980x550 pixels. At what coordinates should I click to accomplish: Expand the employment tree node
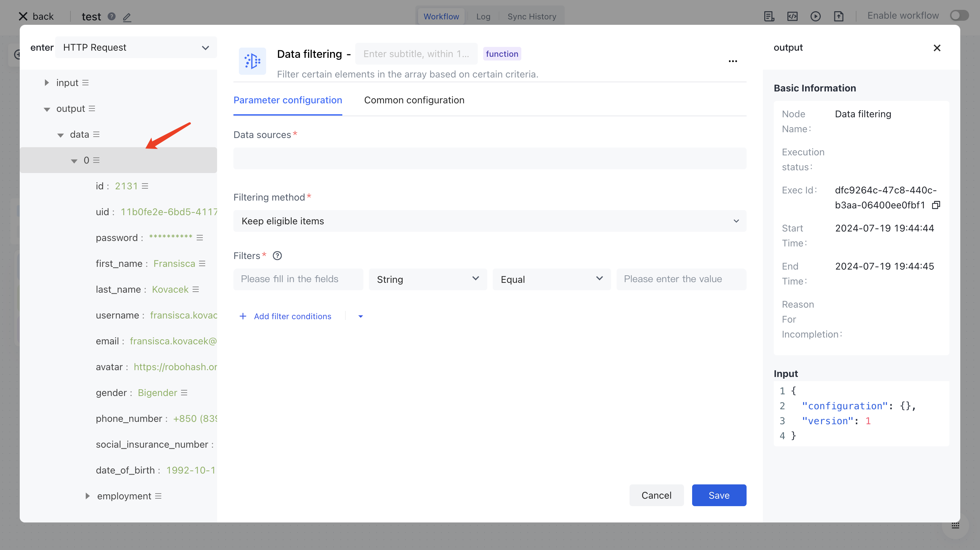[87, 496]
